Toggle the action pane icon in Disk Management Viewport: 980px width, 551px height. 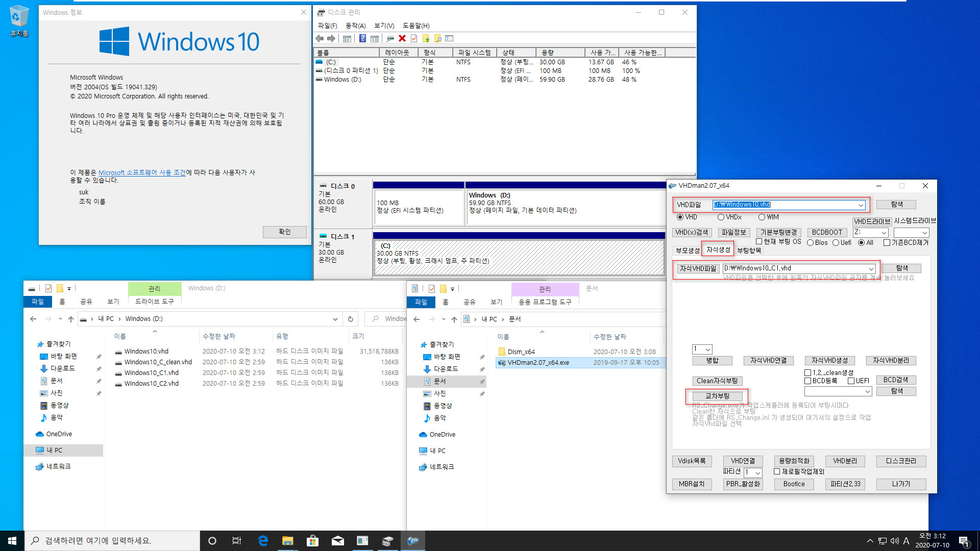pyautogui.click(x=375, y=39)
